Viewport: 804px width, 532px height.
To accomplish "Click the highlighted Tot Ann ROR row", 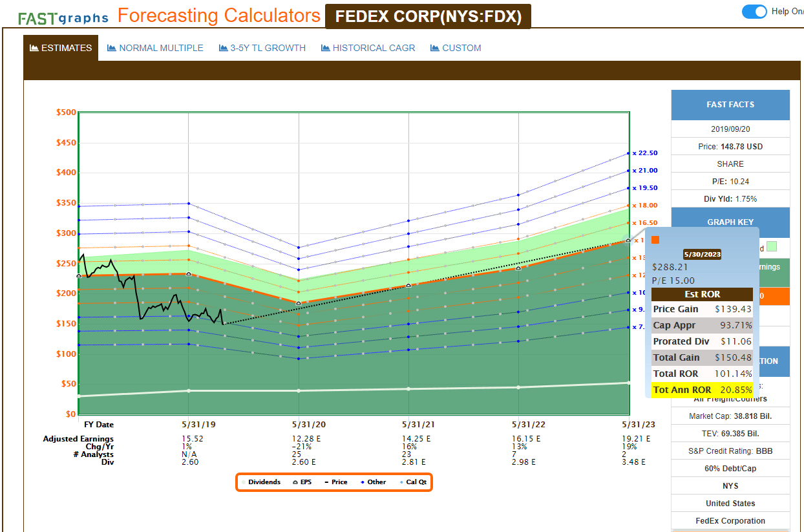I will pyautogui.click(x=702, y=390).
